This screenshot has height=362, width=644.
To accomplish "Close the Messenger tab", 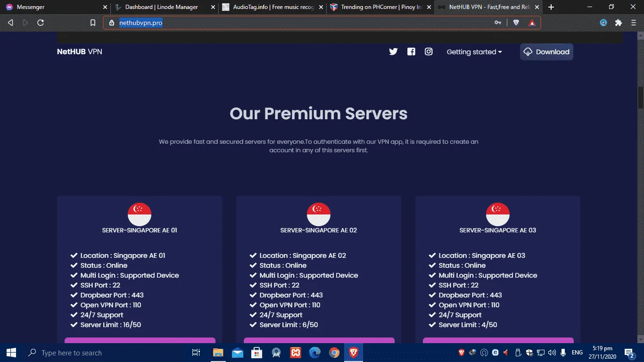I will tap(105, 7).
